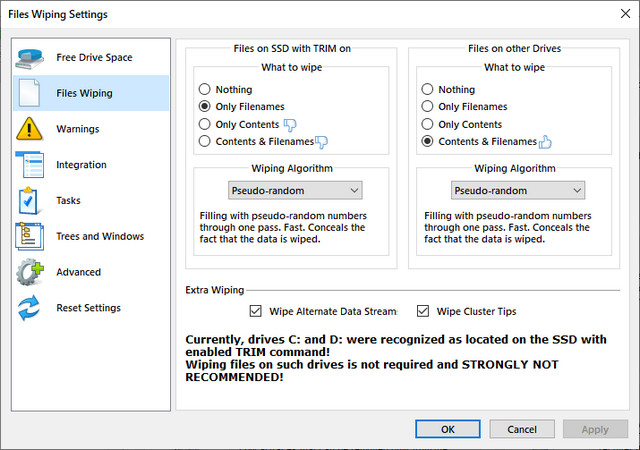Click the Cancel button

(x=521, y=429)
